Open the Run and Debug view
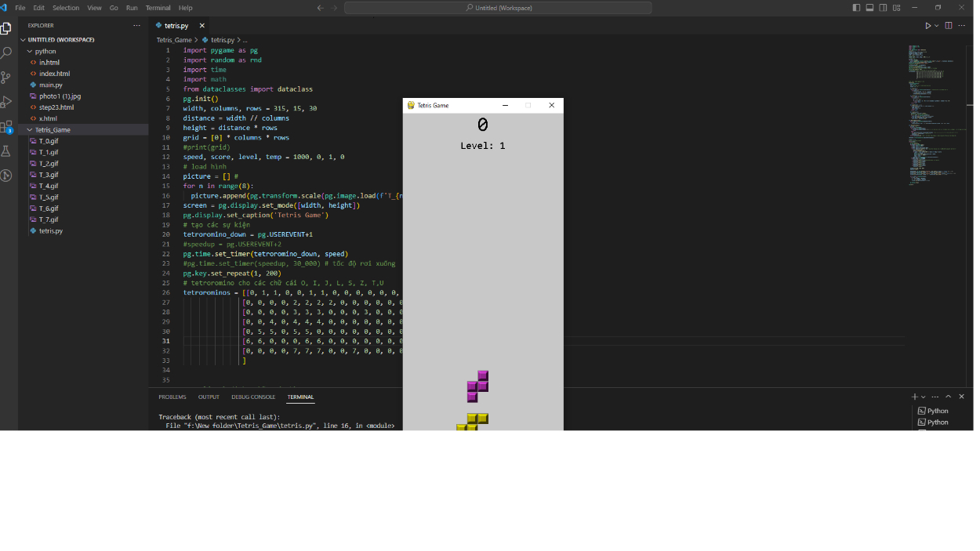The height and width of the screenshot is (551, 980). 6,102
